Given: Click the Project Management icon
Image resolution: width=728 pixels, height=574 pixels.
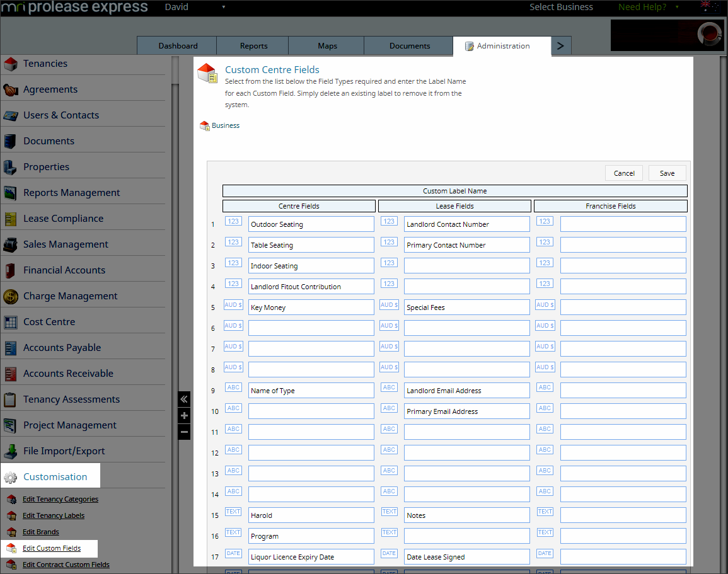Looking at the screenshot, I should coord(11,425).
